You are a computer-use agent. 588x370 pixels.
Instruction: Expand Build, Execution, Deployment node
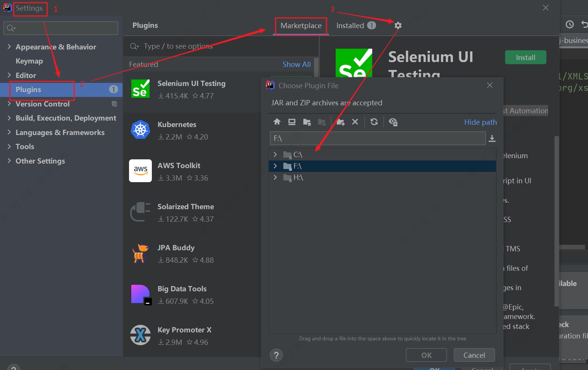tap(9, 118)
